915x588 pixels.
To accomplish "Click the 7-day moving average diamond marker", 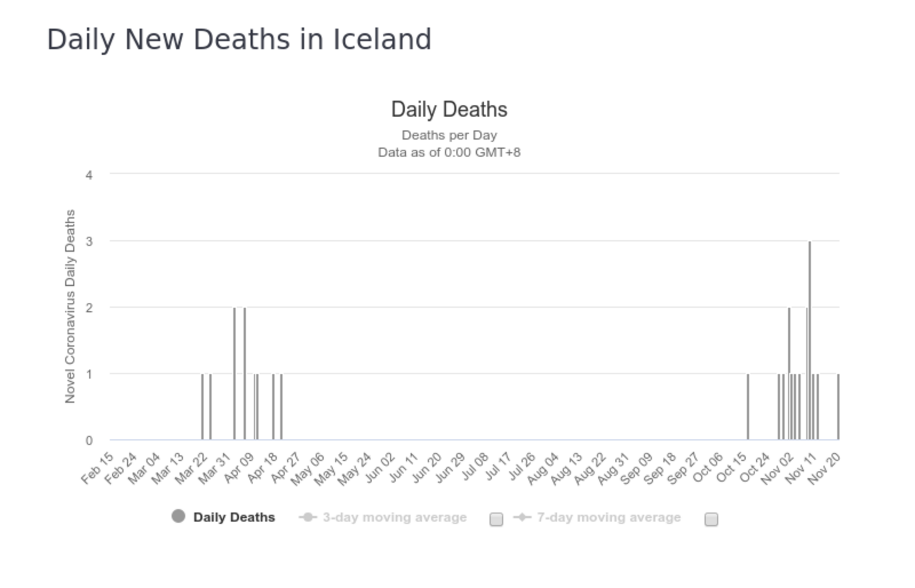I will point(522,517).
